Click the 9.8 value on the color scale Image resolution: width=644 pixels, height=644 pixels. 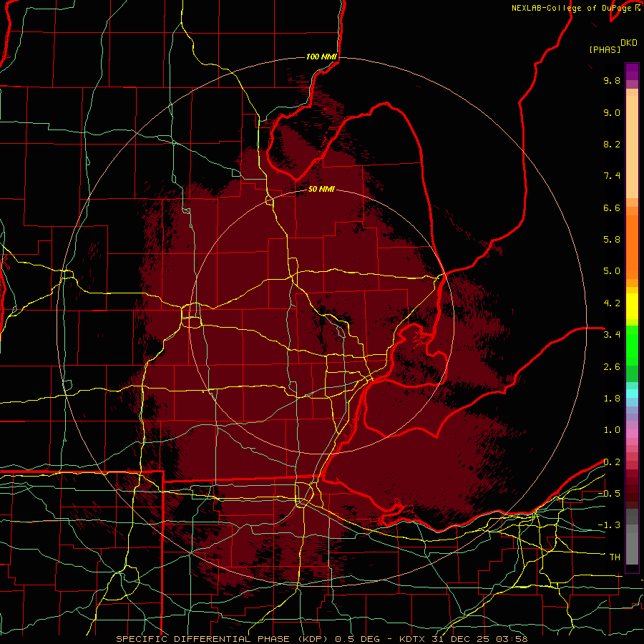coord(612,80)
